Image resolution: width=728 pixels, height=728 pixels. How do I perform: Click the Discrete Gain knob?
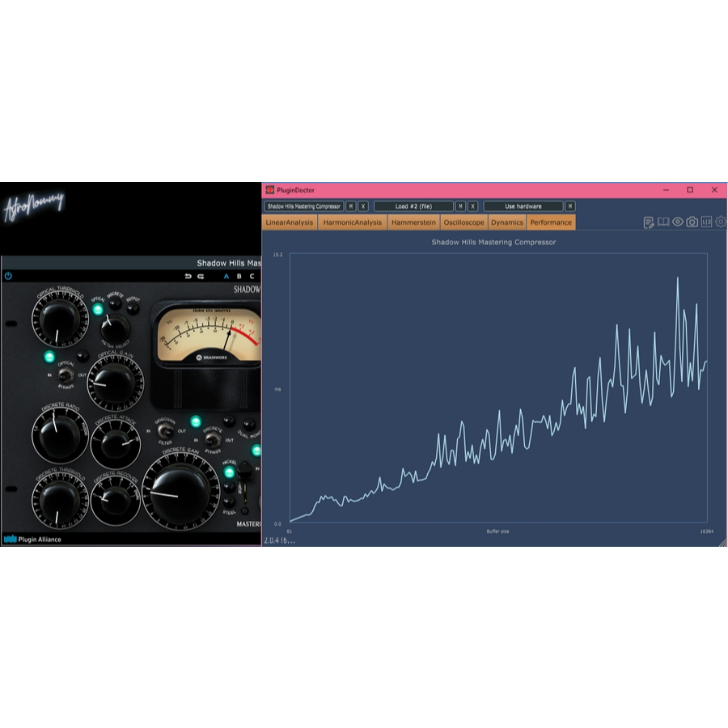click(x=180, y=492)
